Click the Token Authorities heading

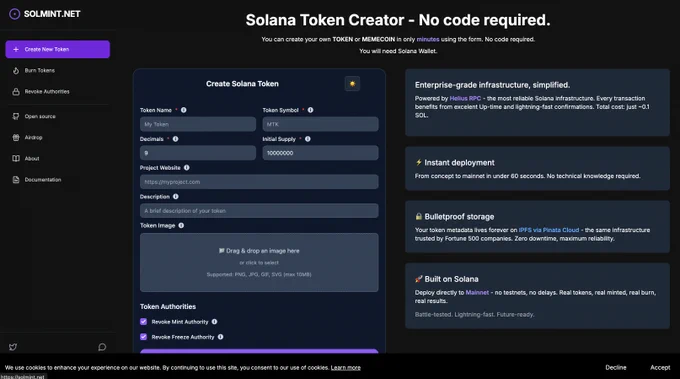[x=168, y=307]
